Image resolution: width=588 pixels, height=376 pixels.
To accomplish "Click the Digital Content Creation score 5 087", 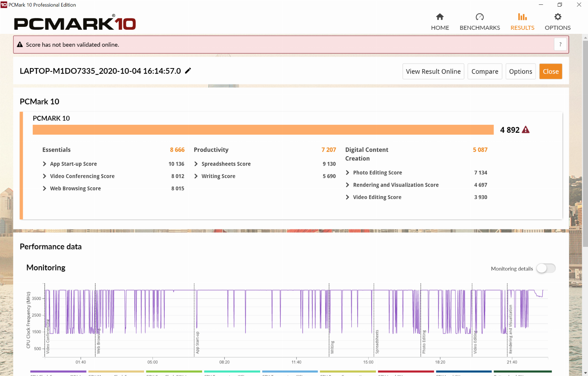I will tap(480, 150).
